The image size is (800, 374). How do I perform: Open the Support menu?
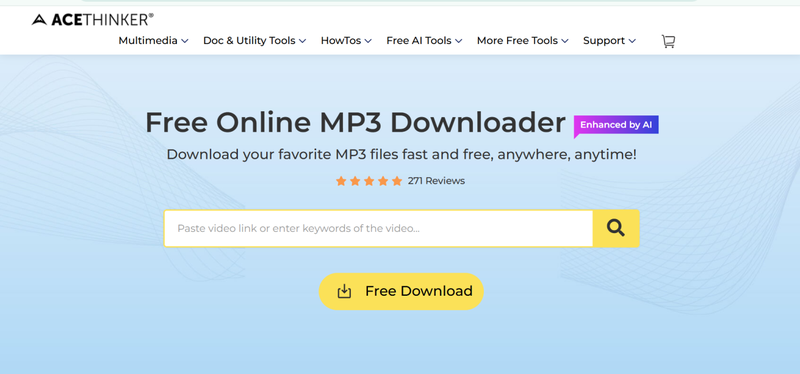pos(609,41)
